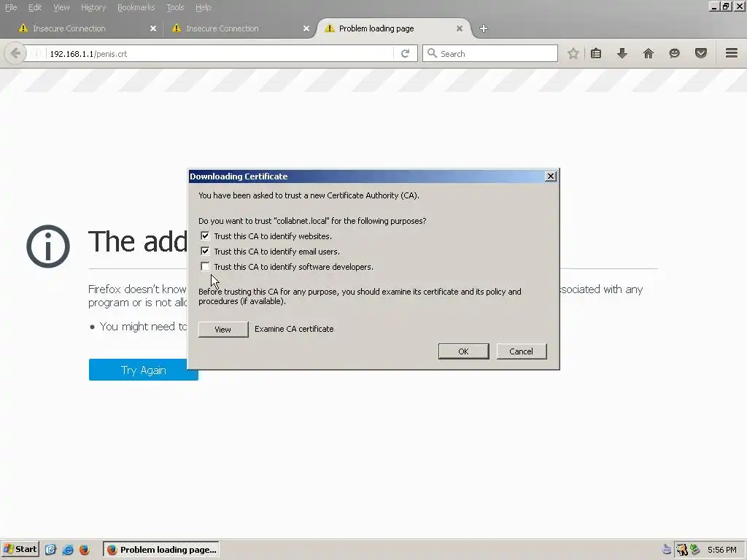Open the Bookmarks menu
The height and width of the screenshot is (560, 747).
click(136, 7)
